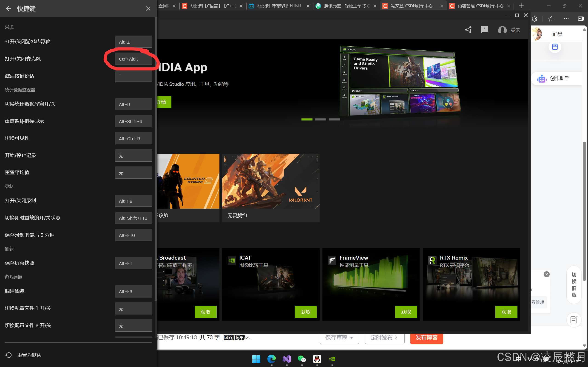Close the shortcuts panel with X
This screenshot has width=588, height=367.
click(x=148, y=9)
